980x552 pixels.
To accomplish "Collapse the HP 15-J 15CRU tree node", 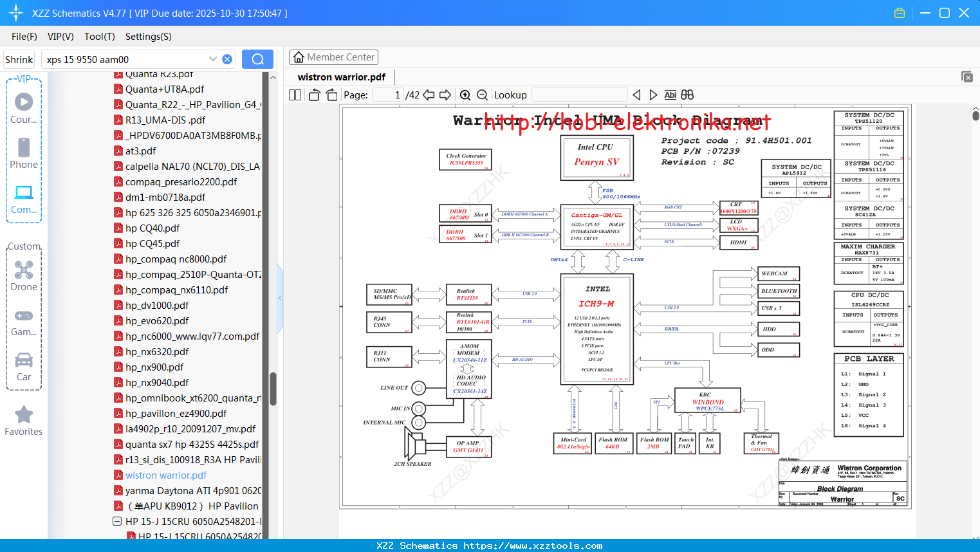I will tap(117, 521).
